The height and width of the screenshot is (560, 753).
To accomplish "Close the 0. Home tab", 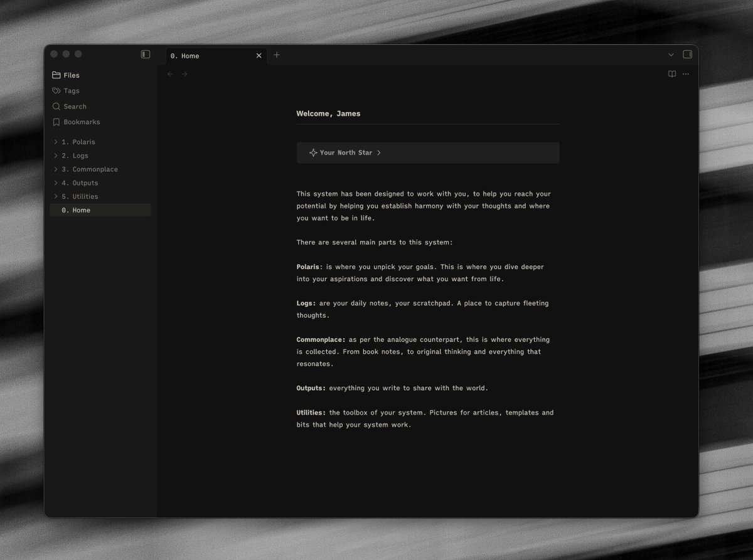I will (x=259, y=56).
